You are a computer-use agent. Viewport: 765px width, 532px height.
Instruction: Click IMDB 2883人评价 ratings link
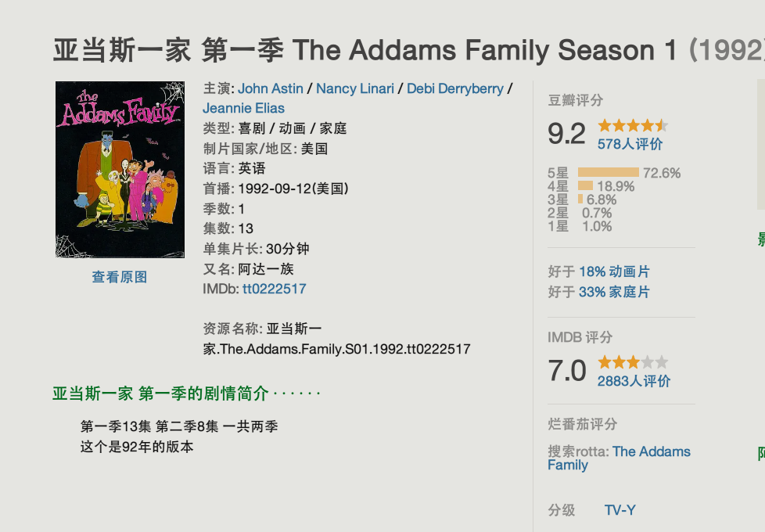tap(634, 381)
